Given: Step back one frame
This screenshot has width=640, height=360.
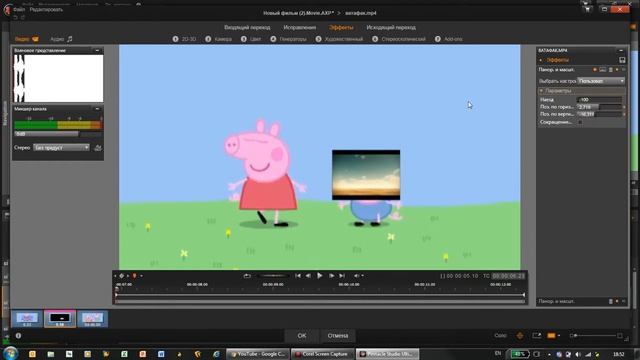Looking at the screenshot, I should click(x=309, y=276).
